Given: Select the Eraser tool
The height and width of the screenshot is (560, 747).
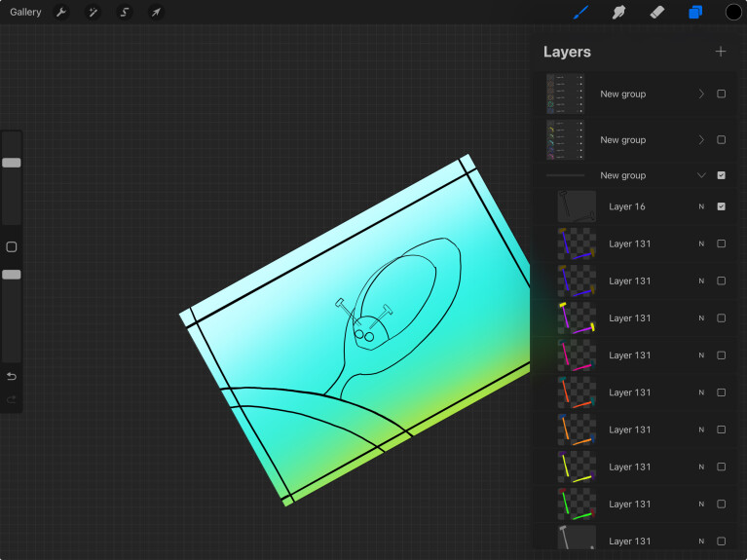Looking at the screenshot, I should point(656,13).
